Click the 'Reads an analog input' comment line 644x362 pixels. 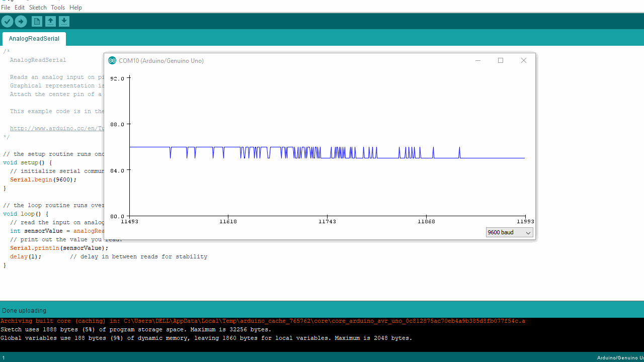[x=57, y=77]
